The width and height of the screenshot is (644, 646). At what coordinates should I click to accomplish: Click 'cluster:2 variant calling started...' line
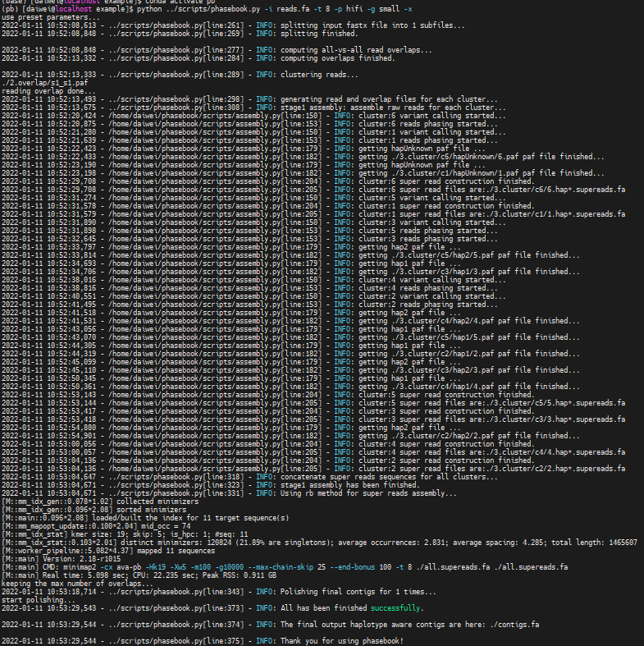point(253,297)
